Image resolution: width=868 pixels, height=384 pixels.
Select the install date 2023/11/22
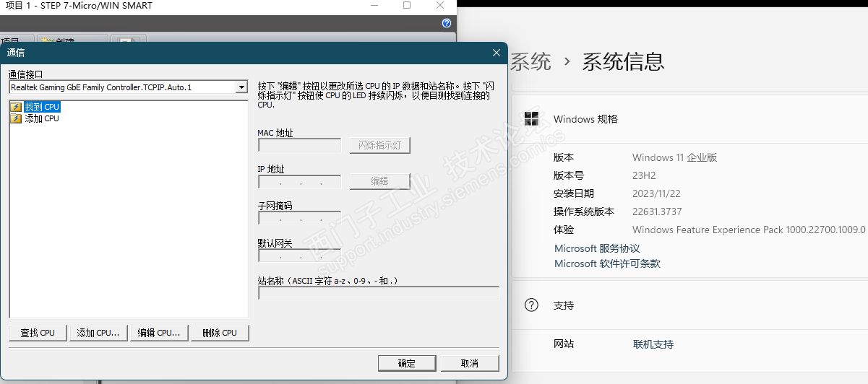(658, 193)
